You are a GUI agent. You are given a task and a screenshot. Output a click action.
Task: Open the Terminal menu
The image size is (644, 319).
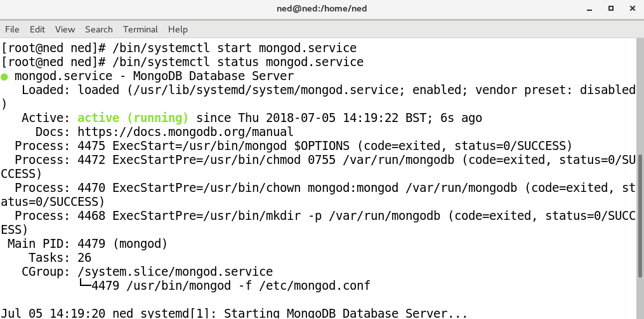coord(140,29)
